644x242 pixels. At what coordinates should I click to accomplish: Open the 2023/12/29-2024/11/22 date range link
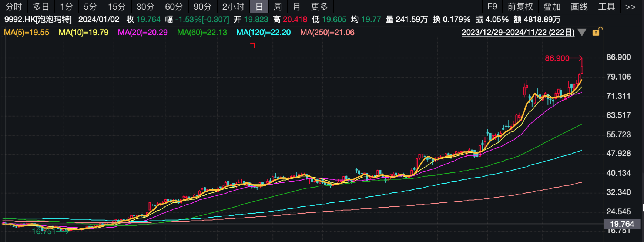(x=518, y=33)
